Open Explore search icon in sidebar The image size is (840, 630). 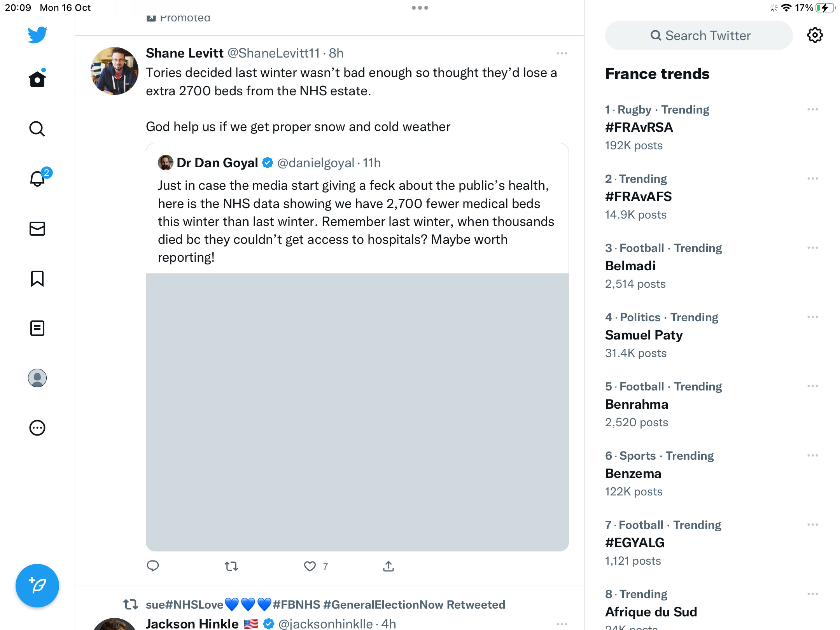point(37,129)
